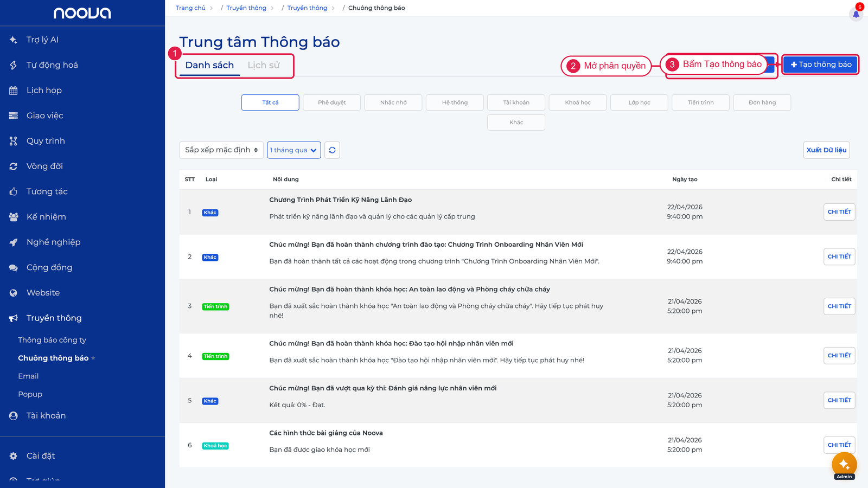The width and height of the screenshot is (868, 488).
Task: Select the Lớp học filter
Action: point(639,102)
